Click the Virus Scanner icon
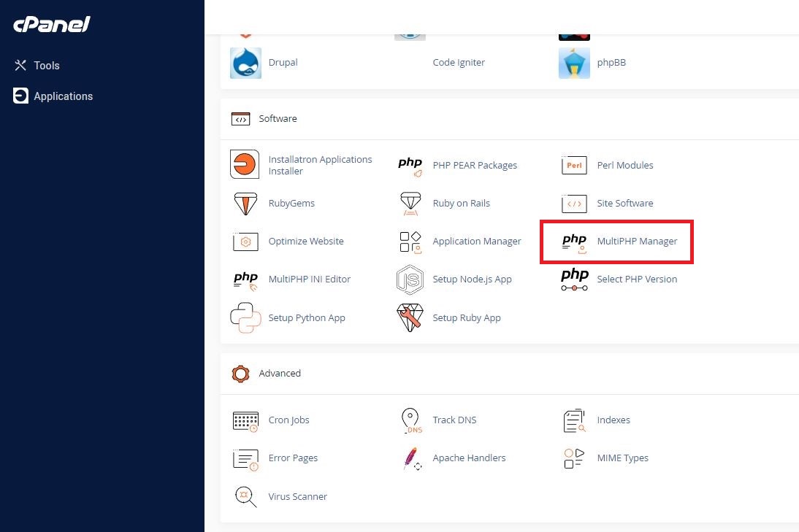The image size is (799, 532). pos(245,497)
